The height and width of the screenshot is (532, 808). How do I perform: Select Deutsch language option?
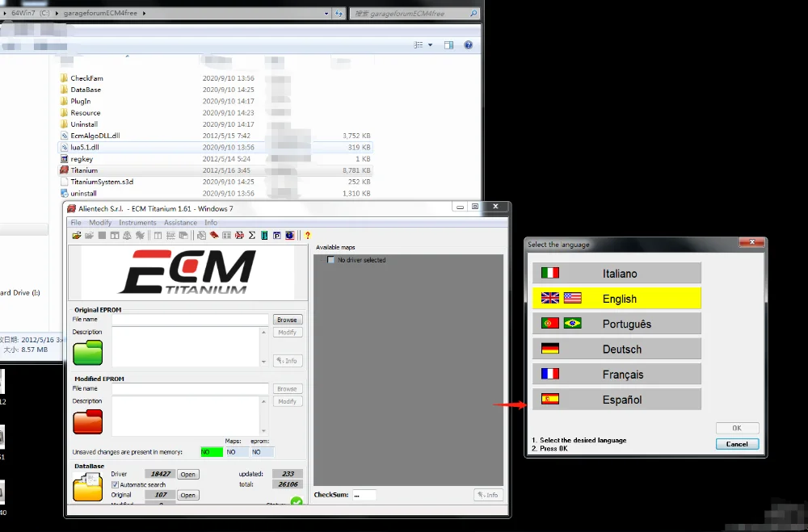pyautogui.click(x=617, y=349)
